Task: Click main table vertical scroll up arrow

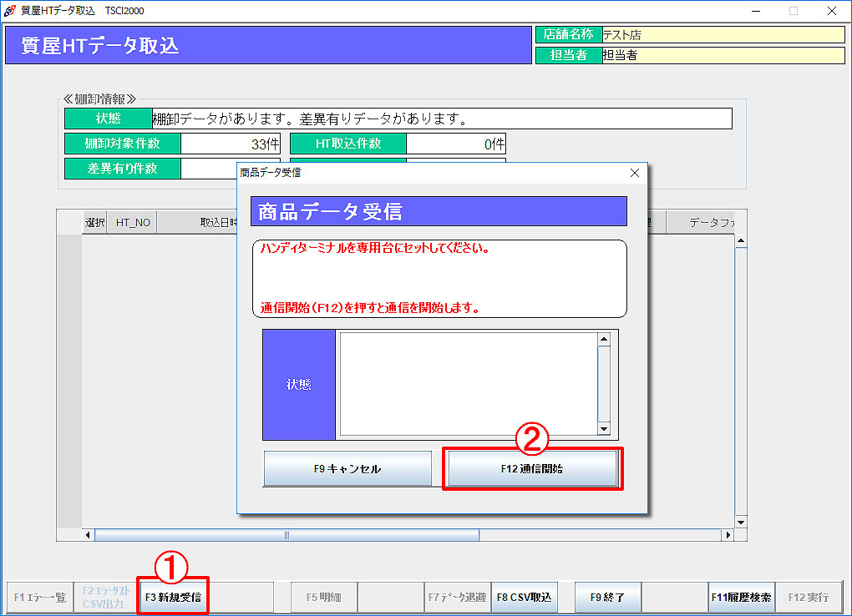Action: pos(741,240)
